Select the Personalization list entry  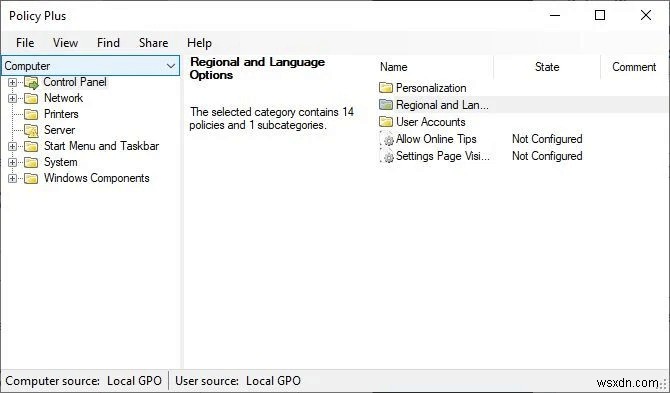point(431,88)
